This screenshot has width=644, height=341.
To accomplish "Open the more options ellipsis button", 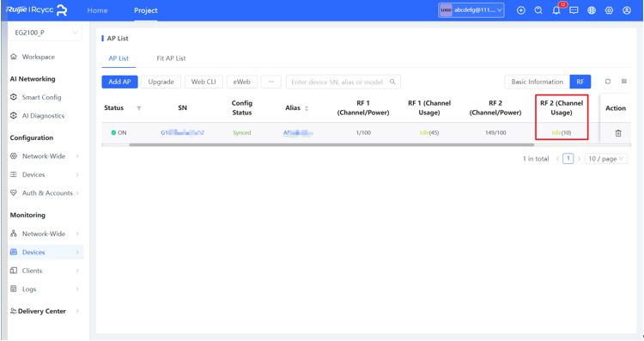I will 271,82.
